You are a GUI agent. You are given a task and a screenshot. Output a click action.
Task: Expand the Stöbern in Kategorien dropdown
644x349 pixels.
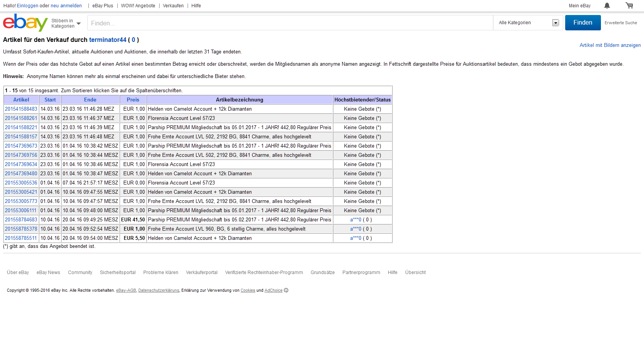click(x=66, y=23)
